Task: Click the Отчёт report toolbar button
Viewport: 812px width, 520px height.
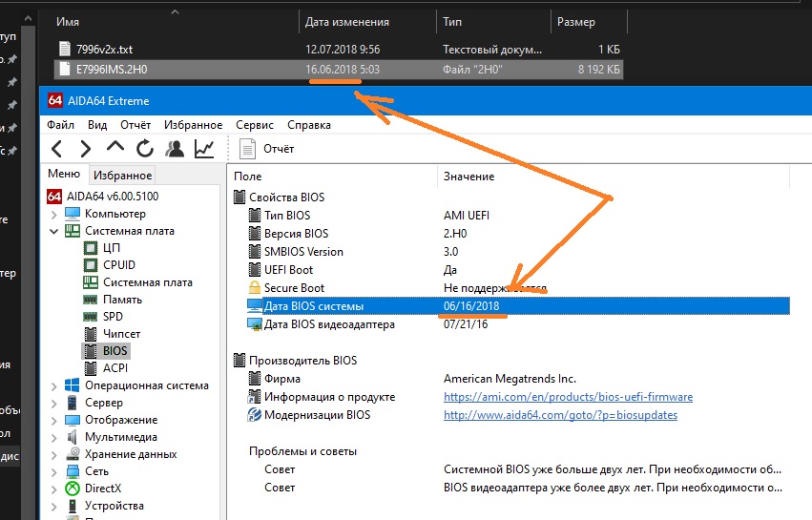Action: point(267,149)
